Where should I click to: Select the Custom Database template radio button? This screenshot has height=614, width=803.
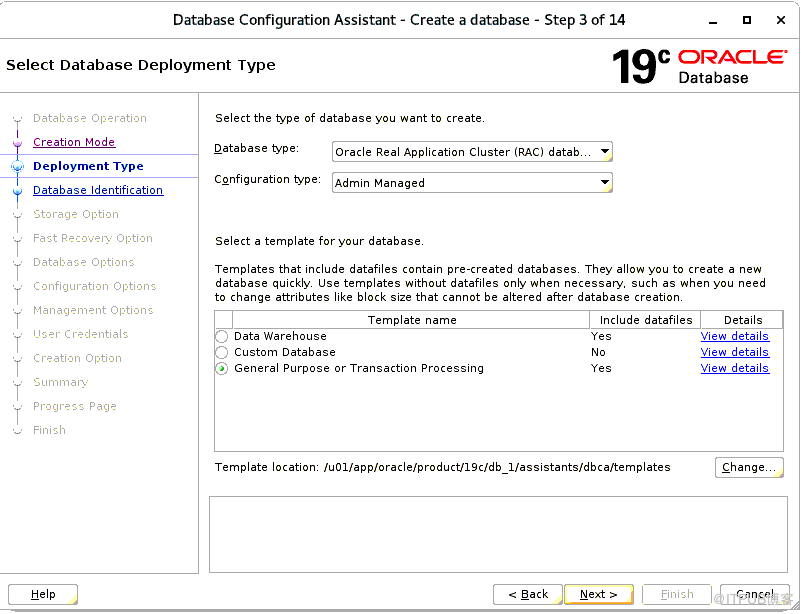(x=222, y=352)
